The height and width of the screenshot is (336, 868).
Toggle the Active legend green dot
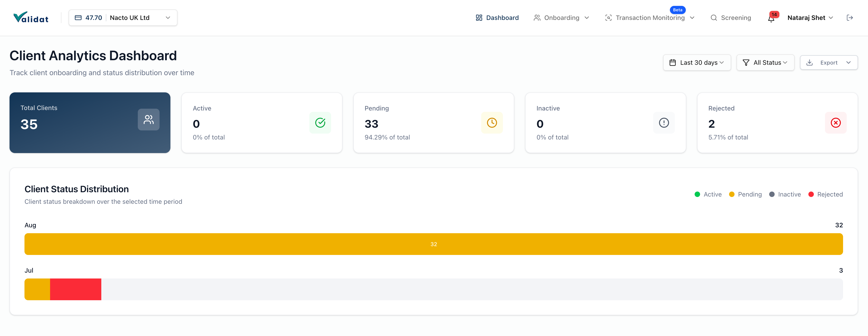point(698,194)
